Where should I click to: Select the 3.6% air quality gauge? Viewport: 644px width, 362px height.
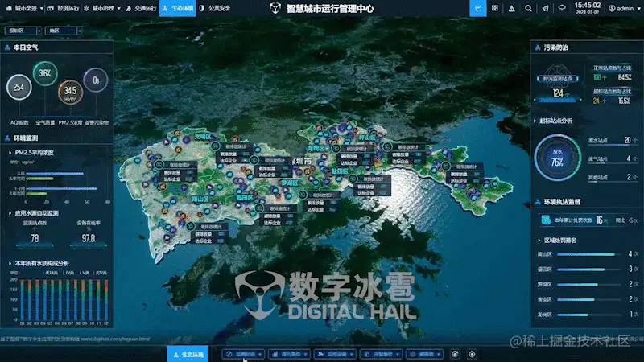(x=45, y=73)
